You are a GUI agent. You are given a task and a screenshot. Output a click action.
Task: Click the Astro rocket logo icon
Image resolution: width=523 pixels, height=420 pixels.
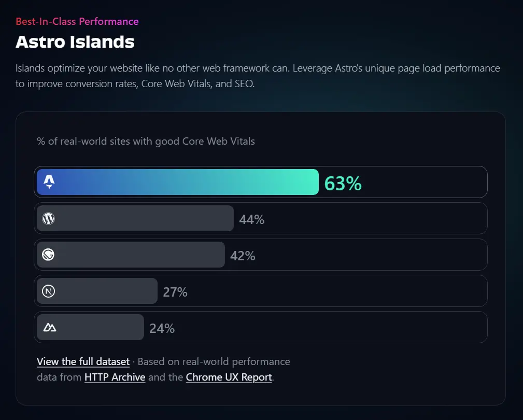tap(49, 181)
